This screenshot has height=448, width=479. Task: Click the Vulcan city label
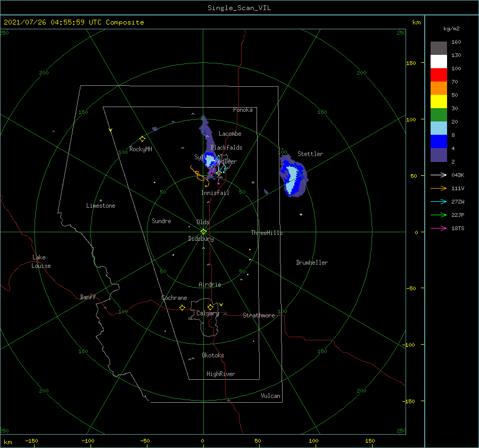click(x=271, y=396)
